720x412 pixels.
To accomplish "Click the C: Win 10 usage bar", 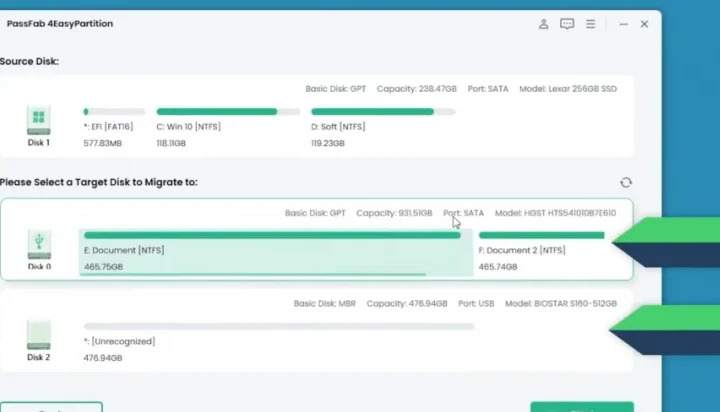I will (x=228, y=112).
